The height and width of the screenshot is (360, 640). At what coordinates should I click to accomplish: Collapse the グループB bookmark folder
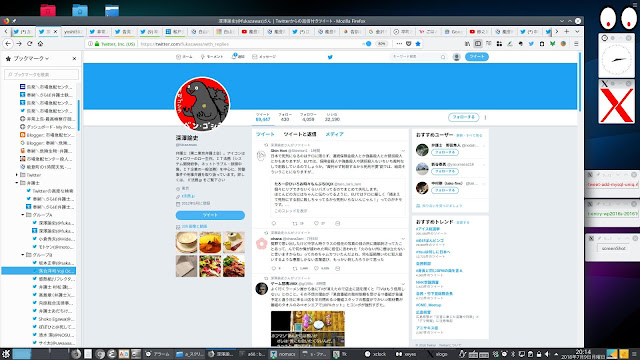(x=23, y=255)
